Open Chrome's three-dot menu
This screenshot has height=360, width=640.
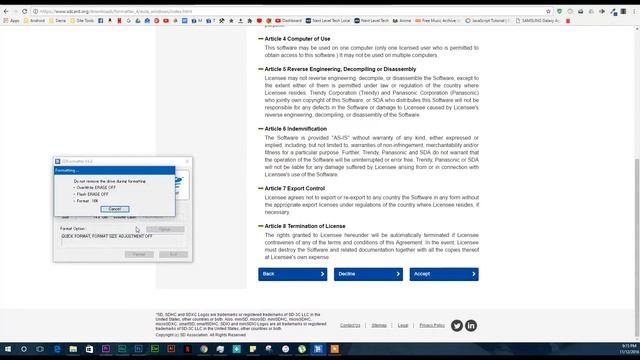pyautogui.click(x=634, y=11)
